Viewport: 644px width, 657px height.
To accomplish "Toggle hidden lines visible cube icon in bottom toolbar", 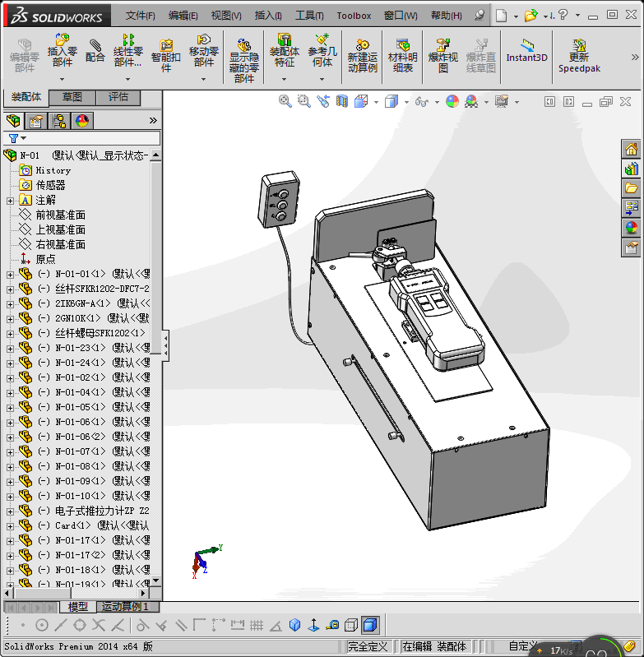I will click(x=351, y=625).
